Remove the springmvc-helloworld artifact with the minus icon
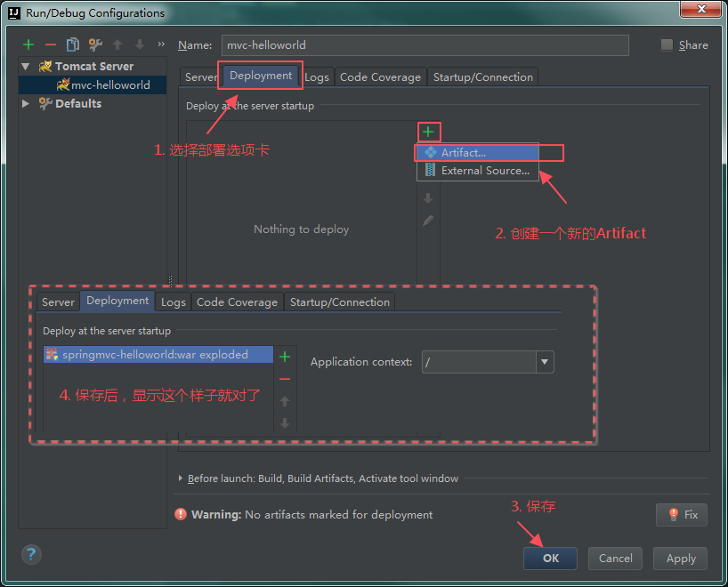This screenshot has height=587, width=728. coord(285,378)
